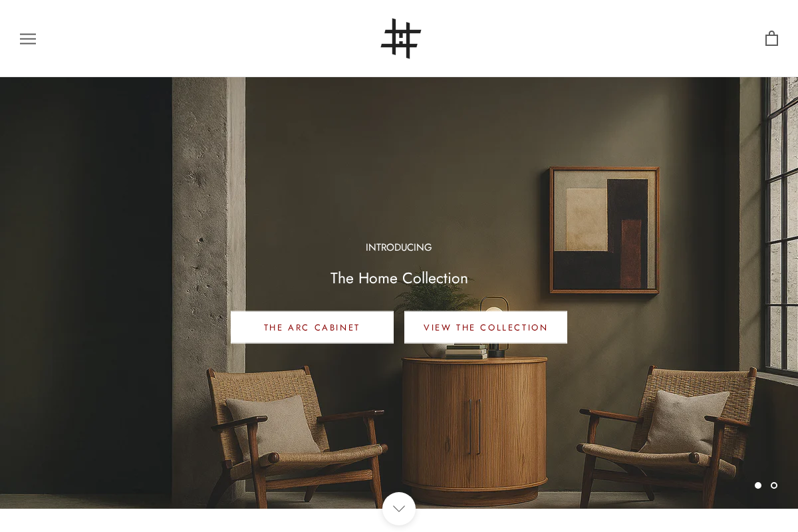798x532 pixels.
Task: Click the glowing table lamp on the cabinet
Action: pyautogui.click(x=495, y=327)
